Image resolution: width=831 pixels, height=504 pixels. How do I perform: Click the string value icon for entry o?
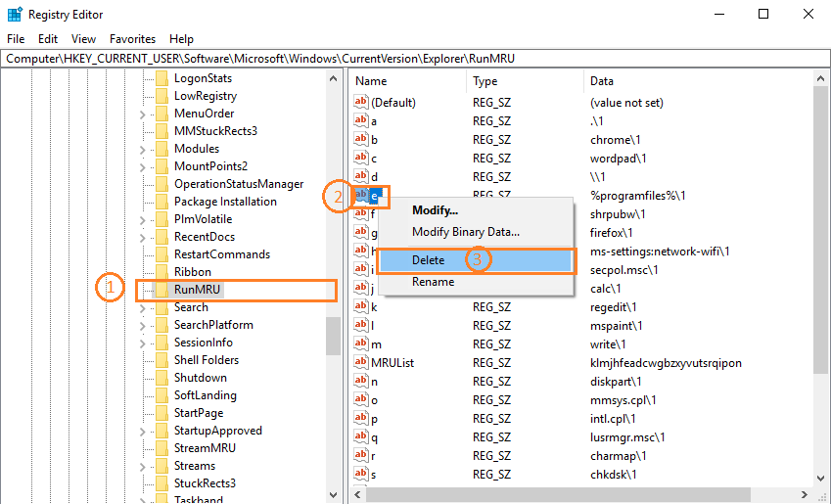(361, 399)
